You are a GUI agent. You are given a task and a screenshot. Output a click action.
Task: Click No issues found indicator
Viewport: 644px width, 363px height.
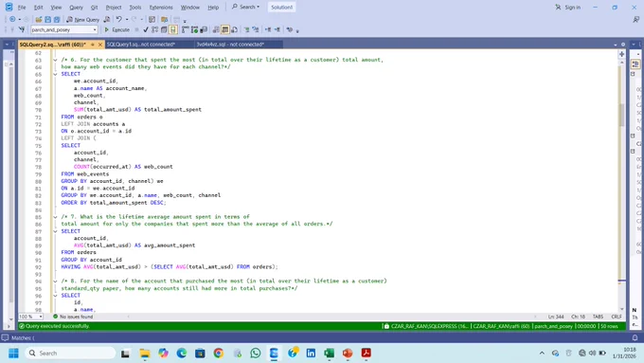coord(73,317)
